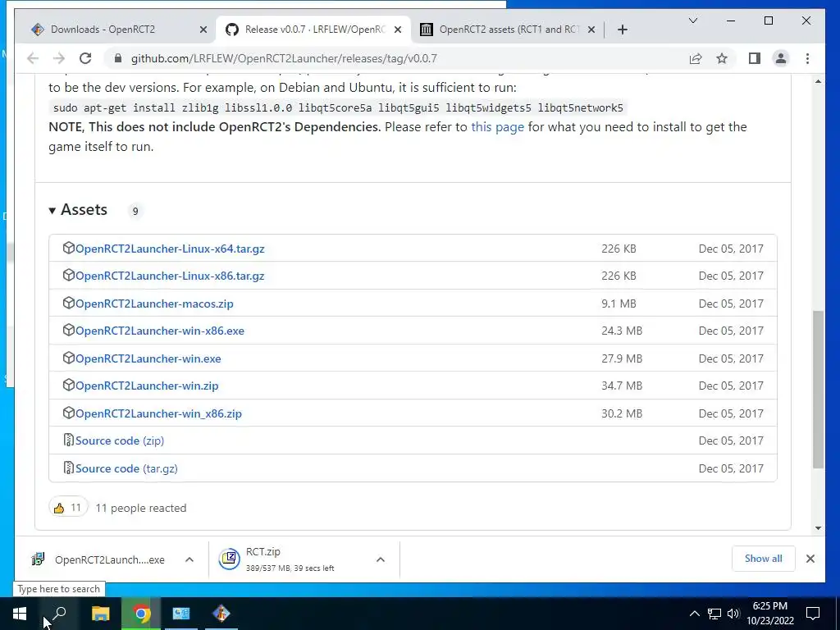
Task: Download OpenRCT2Launcher-macos.zip
Action: coord(154,304)
